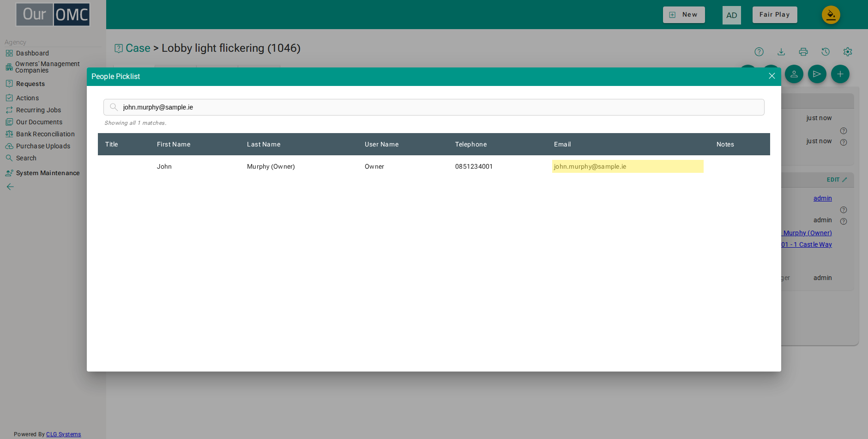
Task: Click the round plus add button
Action: 840,74
